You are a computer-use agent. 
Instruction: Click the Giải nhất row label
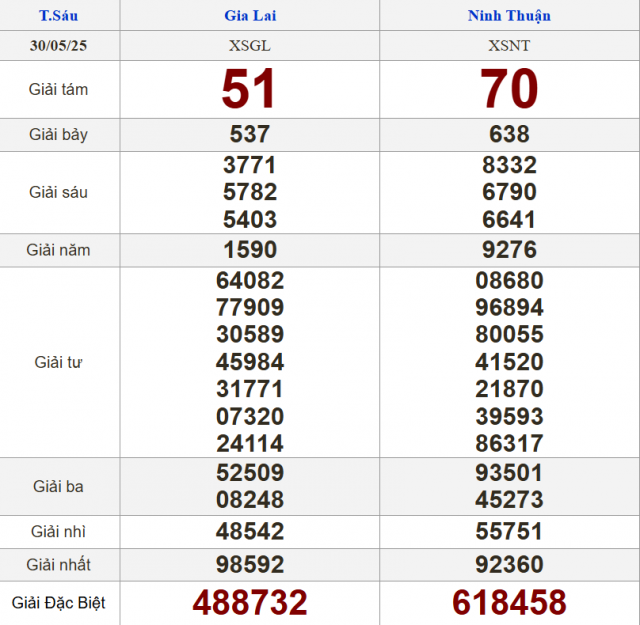pos(58,565)
